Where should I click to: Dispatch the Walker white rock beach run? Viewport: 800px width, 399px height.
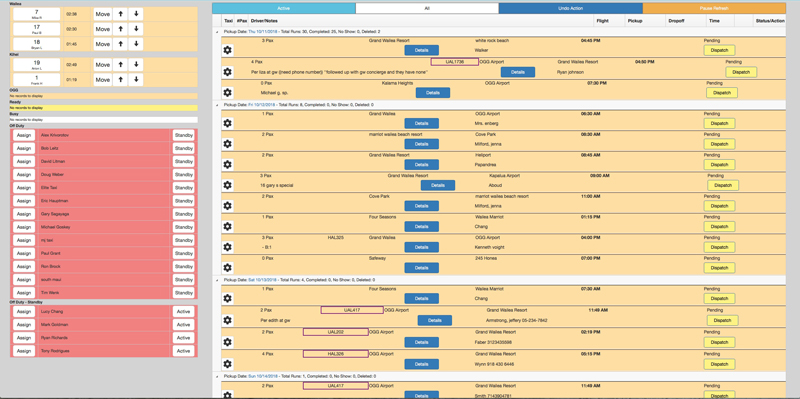click(719, 50)
